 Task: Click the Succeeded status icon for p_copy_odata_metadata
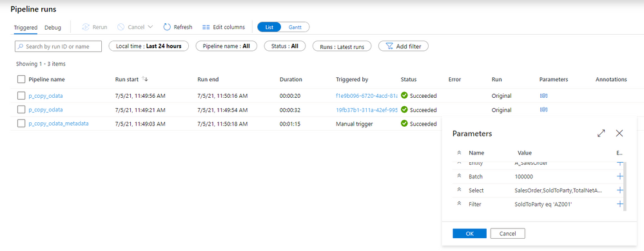404,124
